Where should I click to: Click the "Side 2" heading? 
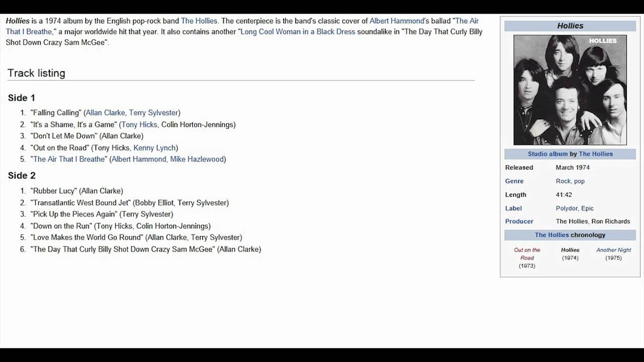[22, 175]
